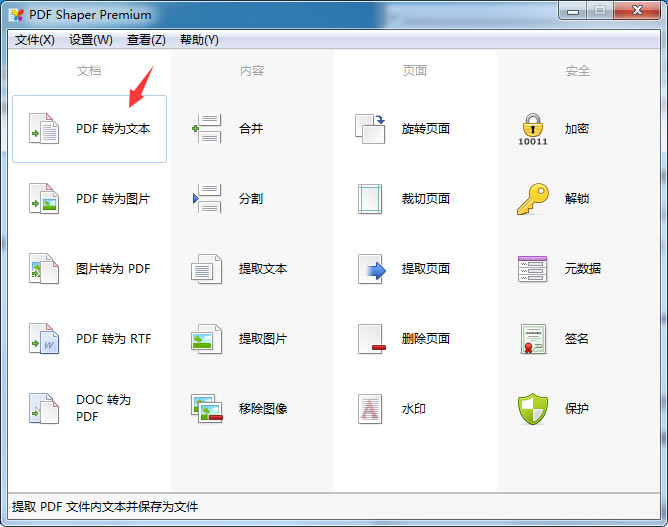Select the 分割 label
Image resolution: width=668 pixels, height=527 pixels.
[x=251, y=199]
